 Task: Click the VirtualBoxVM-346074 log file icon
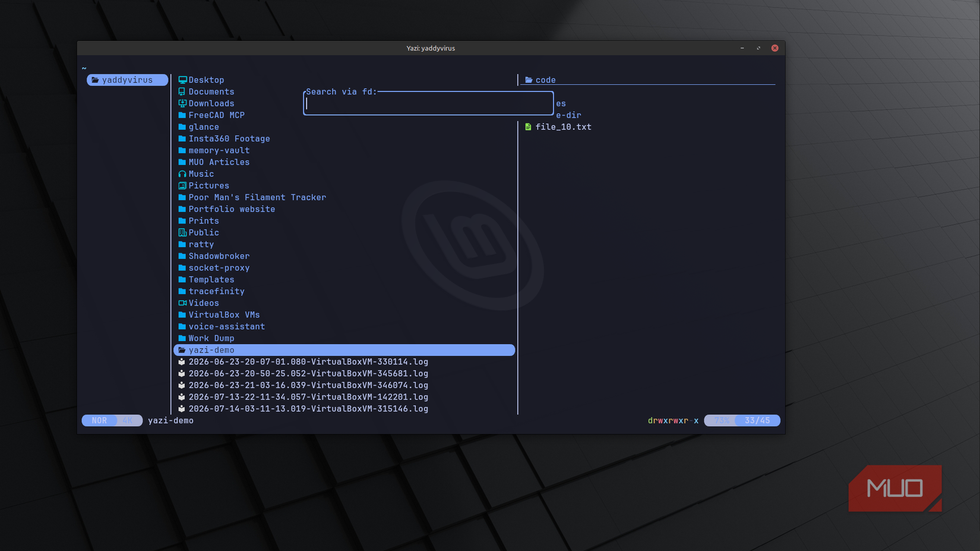[182, 385]
